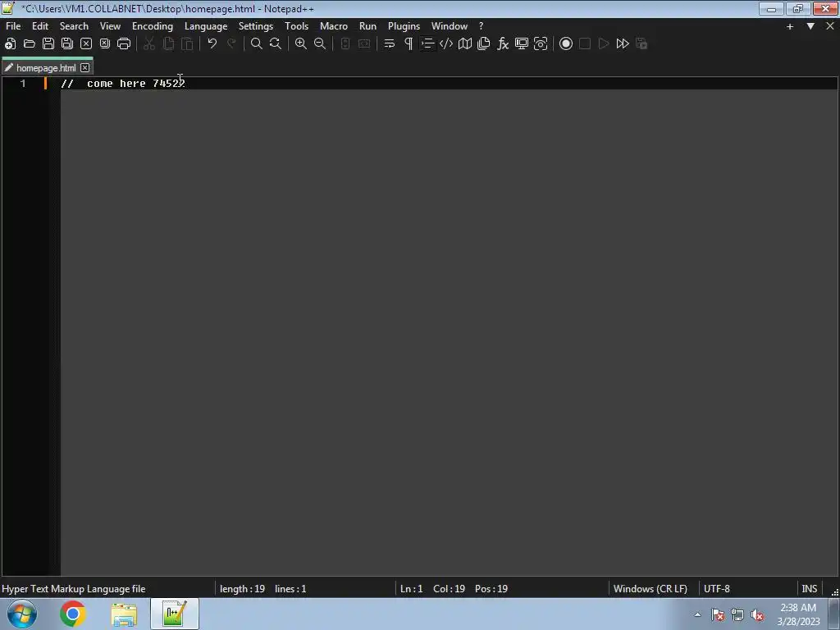Click the save recorded macro icon
This screenshot has height=630, width=840.
click(641, 44)
